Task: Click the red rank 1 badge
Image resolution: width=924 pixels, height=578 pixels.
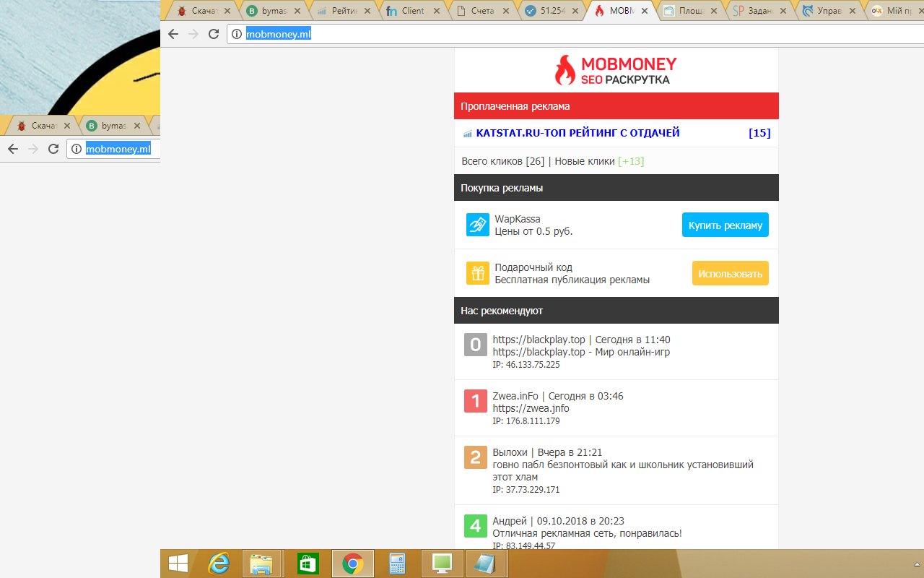Action: click(x=476, y=401)
